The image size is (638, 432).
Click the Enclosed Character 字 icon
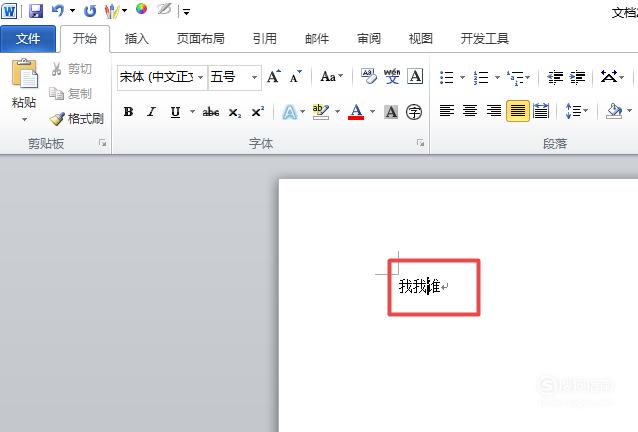click(x=414, y=112)
